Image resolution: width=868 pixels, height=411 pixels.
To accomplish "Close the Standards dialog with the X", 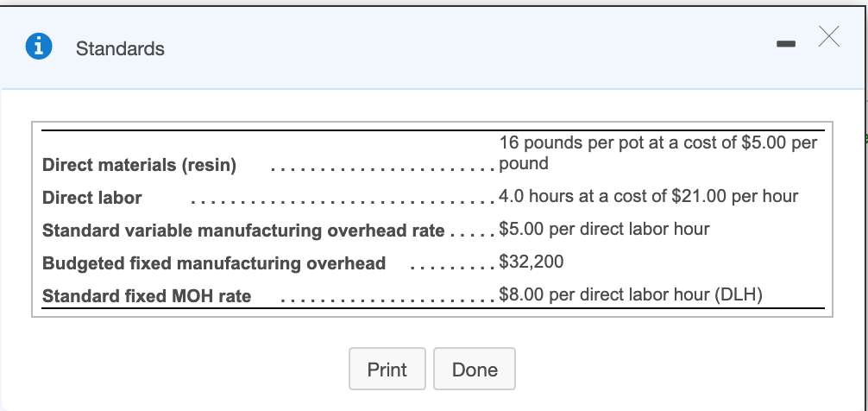I will coord(828,36).
